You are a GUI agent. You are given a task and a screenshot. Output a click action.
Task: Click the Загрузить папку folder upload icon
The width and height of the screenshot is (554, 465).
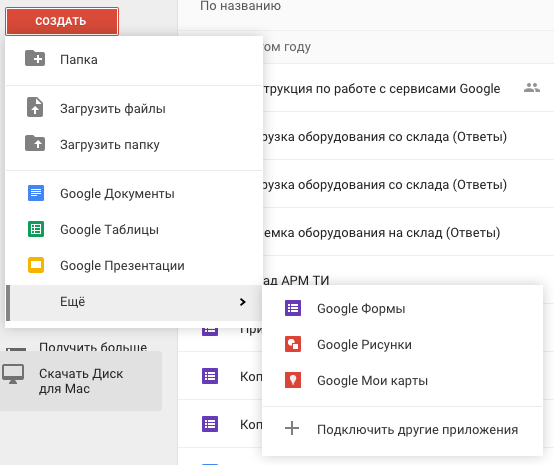(x=35, y=143)
